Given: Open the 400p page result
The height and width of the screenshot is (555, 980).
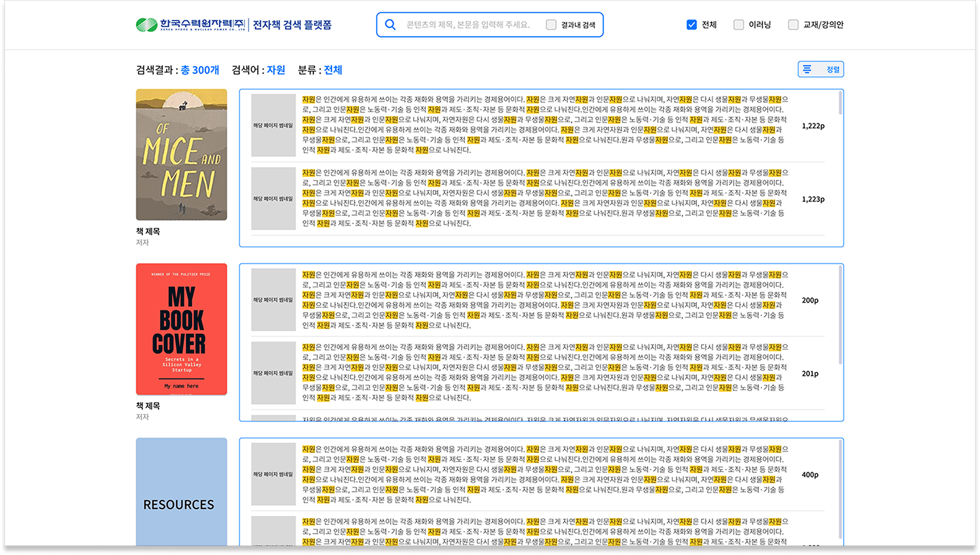Looking at the screenshot, I should coord(810,475).
